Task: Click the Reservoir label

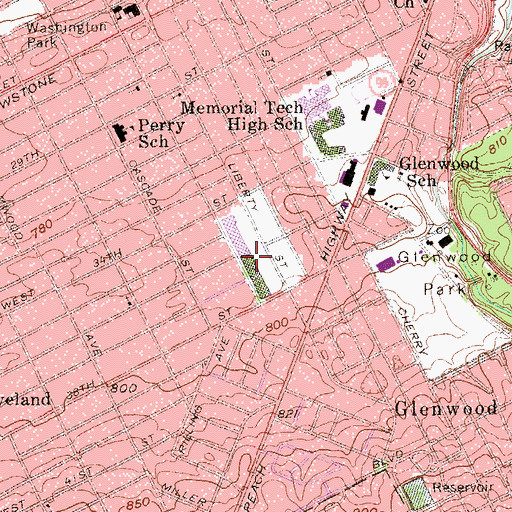Action: point(463,487)
